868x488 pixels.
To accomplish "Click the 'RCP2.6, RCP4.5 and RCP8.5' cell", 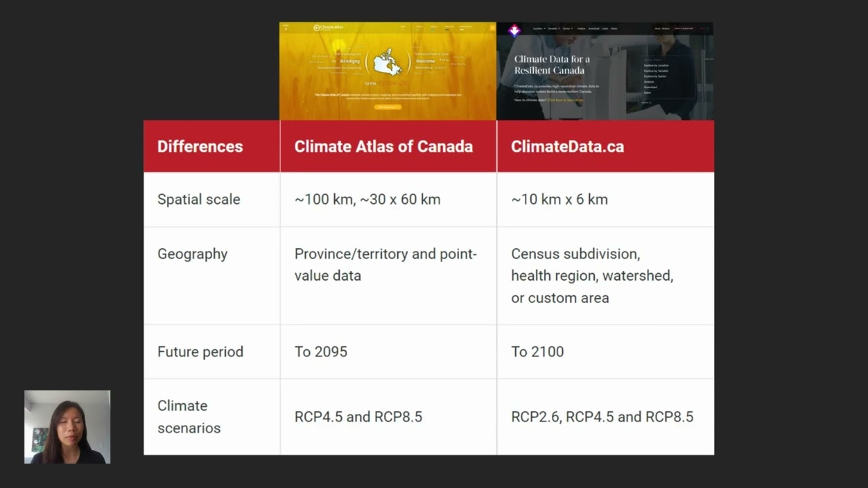I will (606, 417).
